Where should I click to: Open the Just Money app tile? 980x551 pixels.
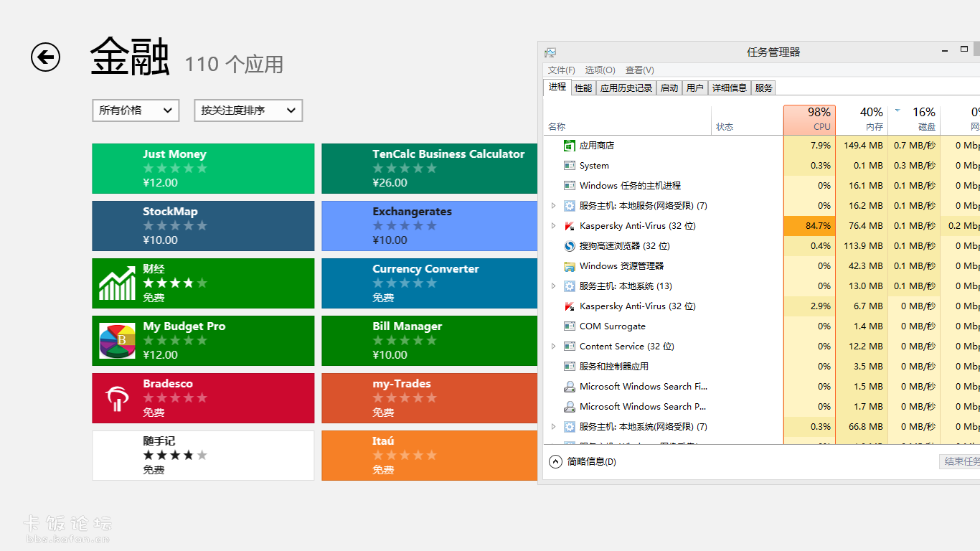click(203, 169)
